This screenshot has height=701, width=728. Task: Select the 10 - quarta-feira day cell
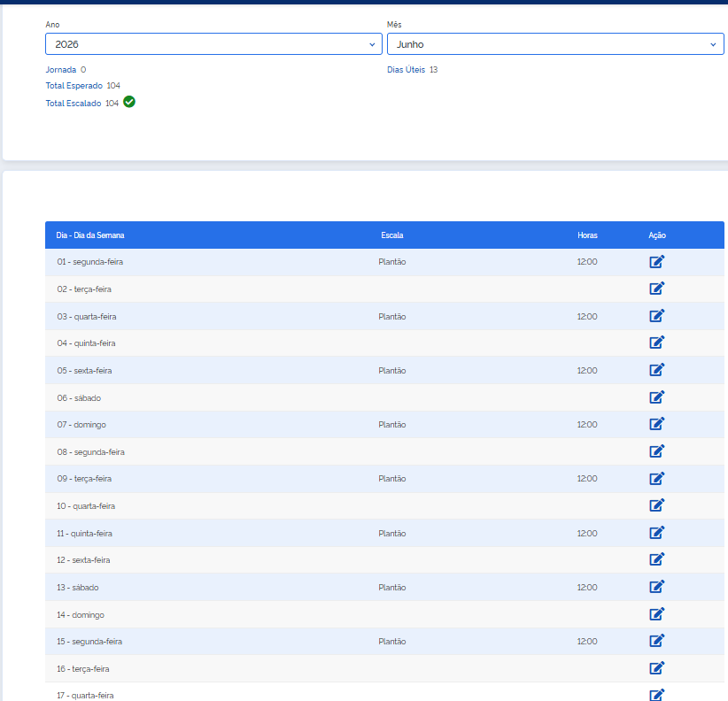coord(86,506)
